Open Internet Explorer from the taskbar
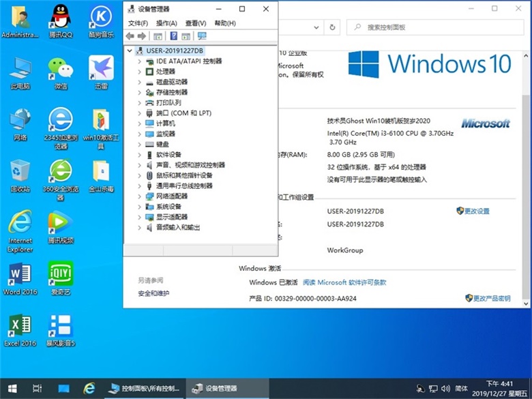The width and height of the screenshot is (532, 399). click(x=89, y=388)
